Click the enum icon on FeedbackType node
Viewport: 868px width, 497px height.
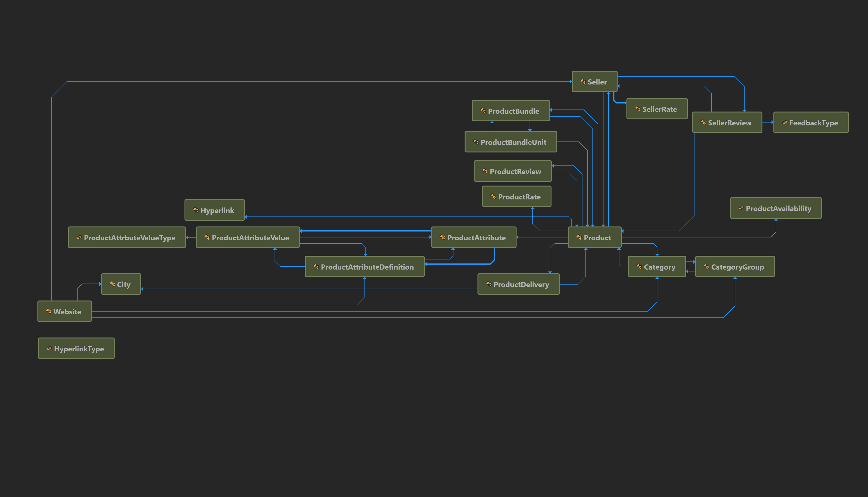tap(785, 122)
